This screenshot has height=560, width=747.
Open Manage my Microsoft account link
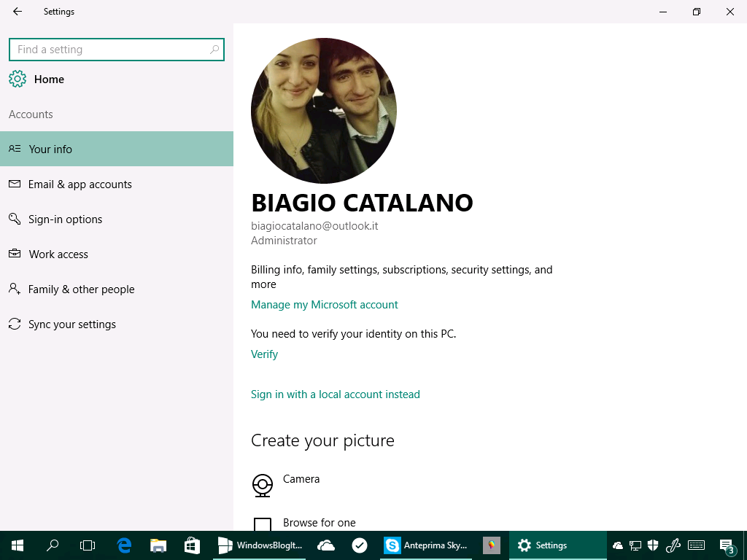pos(325,305)
